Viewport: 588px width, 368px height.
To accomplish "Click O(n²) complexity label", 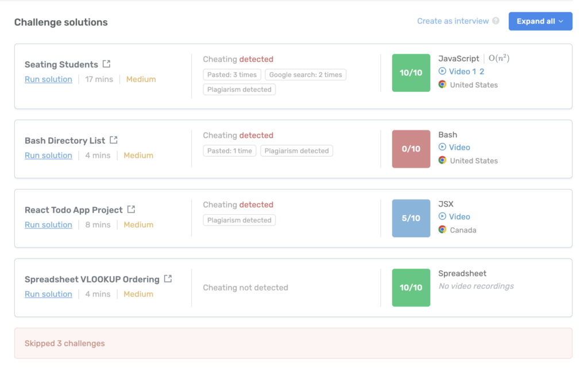I will coord(499,58).
